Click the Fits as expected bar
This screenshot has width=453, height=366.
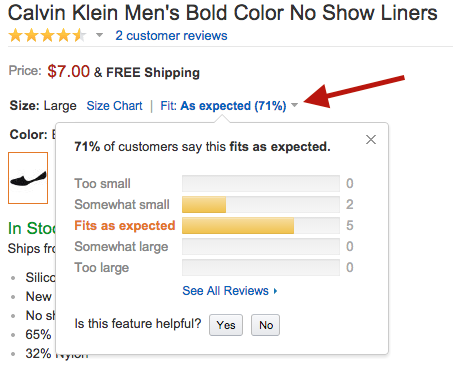tap(261, 225)
